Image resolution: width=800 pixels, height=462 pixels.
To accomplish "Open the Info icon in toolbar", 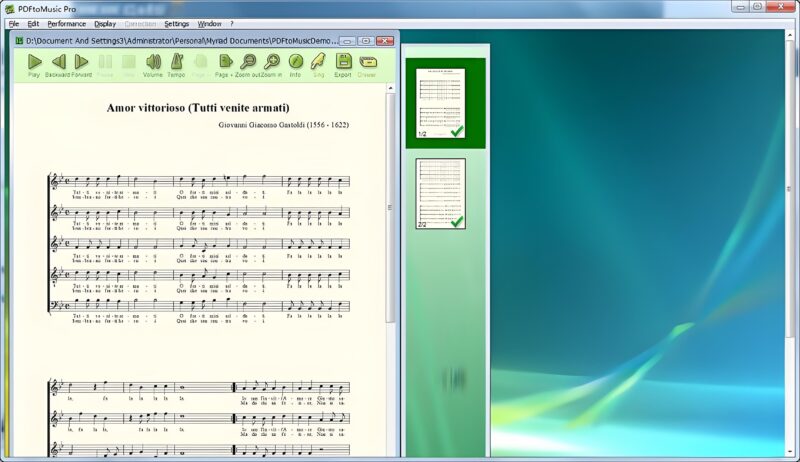I will point(295,62).
